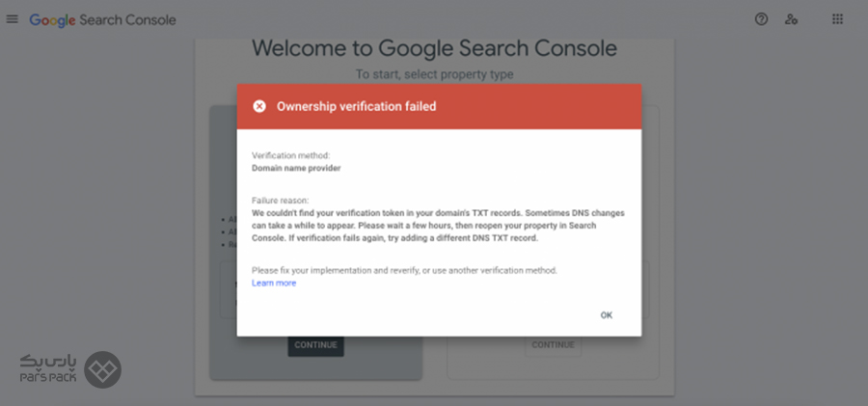The image size is (868, 406).
Task: Click the Pars Pack text logo
Action: (x=48, y=369)
